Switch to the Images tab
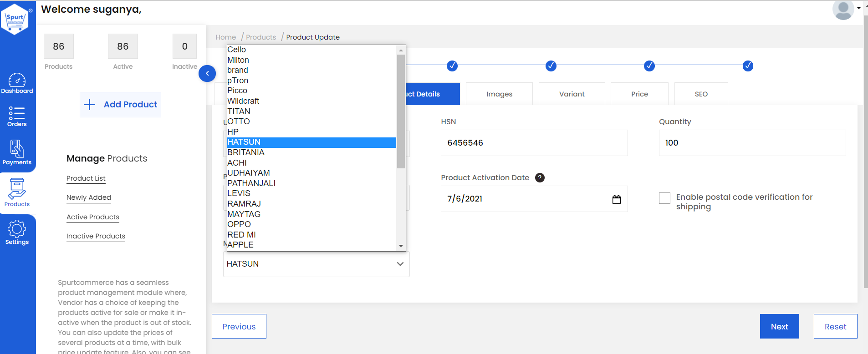Image resolution: width=868 pixels, height=354 pixels. pyautogui.click(x=499, y=94)
